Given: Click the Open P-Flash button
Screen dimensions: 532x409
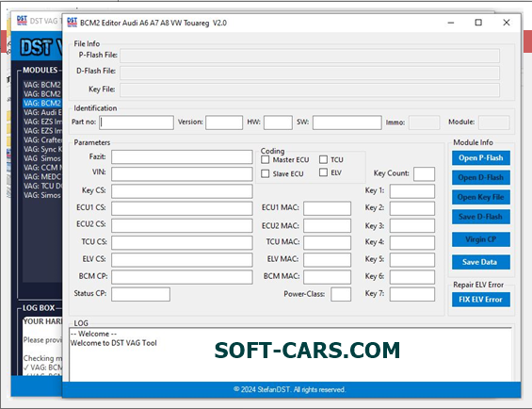Looking at the screenshot, I should (481, 158).
